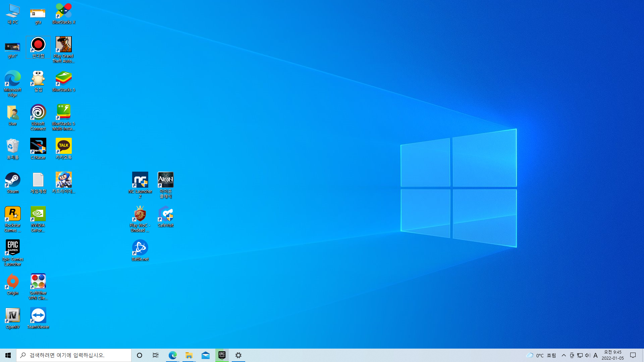Click the Meet Now tray icon
Screen dimensions: 644x362
pos(572,355)
